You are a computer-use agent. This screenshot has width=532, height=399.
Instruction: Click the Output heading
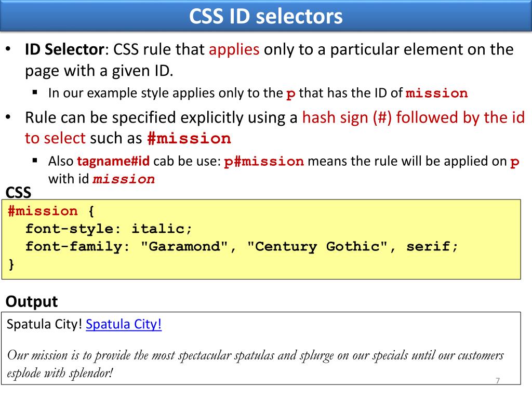point(32,302)
